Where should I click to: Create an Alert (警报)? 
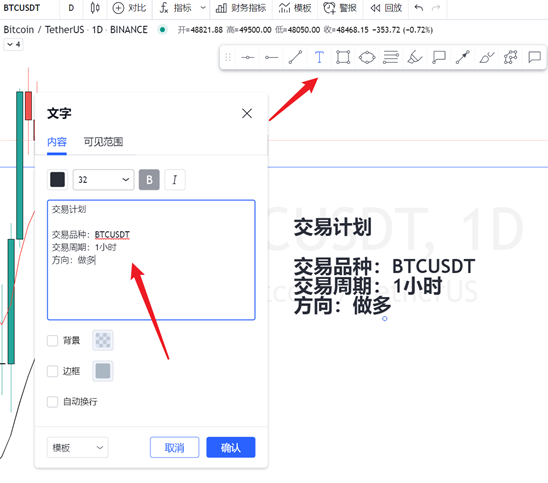tap(340, 8)
